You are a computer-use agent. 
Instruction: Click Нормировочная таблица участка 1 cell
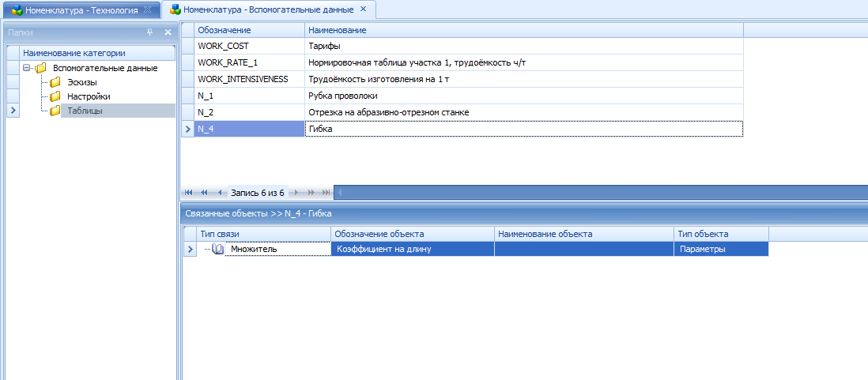[523, 62]
